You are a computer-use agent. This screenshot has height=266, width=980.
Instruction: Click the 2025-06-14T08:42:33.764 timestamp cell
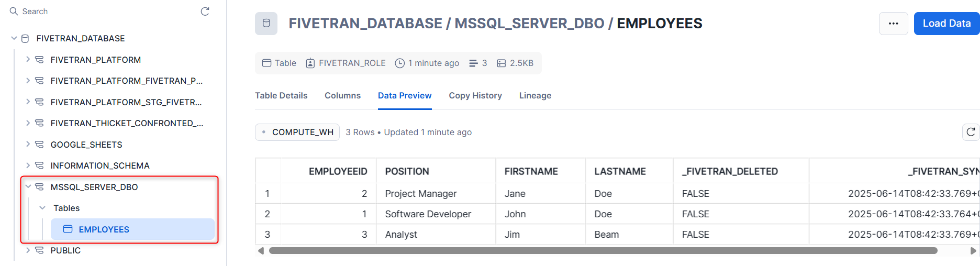tap(895, 214)
